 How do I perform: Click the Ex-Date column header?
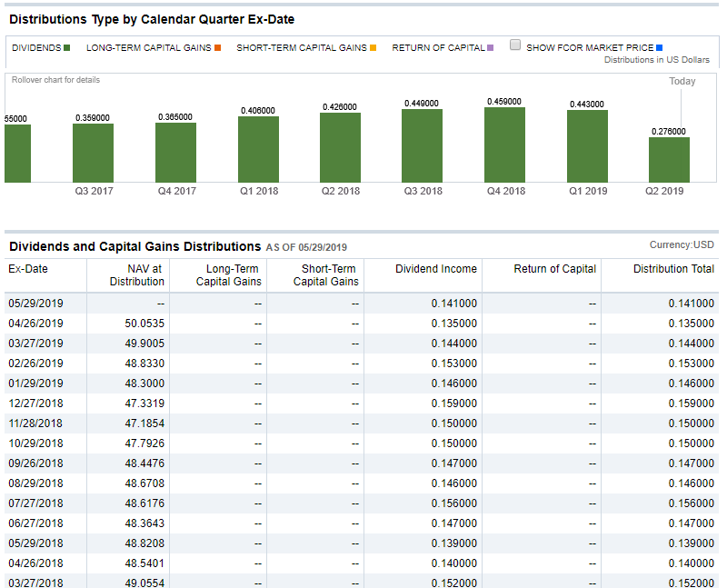click(28, 269)
